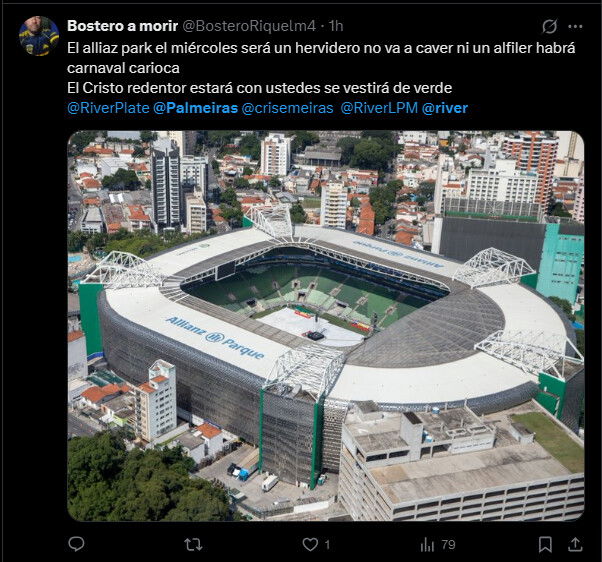The height and width of the screenshot is (562, 602).
Task: View tweet analytics showing 79 views
Action: tap(438, 544)
